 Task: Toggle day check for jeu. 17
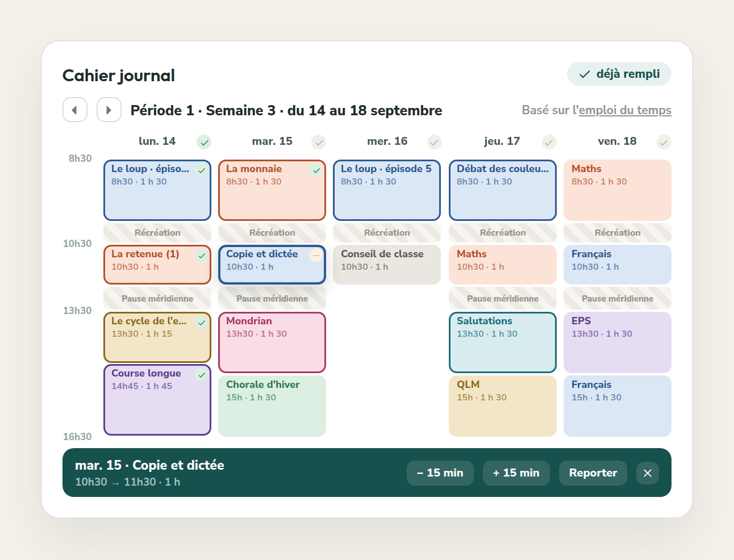coord(549,142)
